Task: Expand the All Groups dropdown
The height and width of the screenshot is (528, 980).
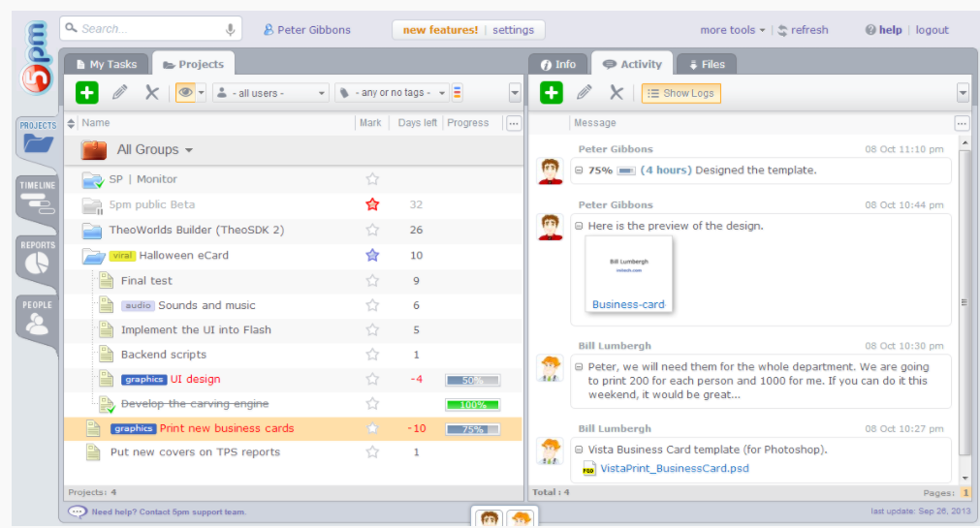Action: (189, 150)
